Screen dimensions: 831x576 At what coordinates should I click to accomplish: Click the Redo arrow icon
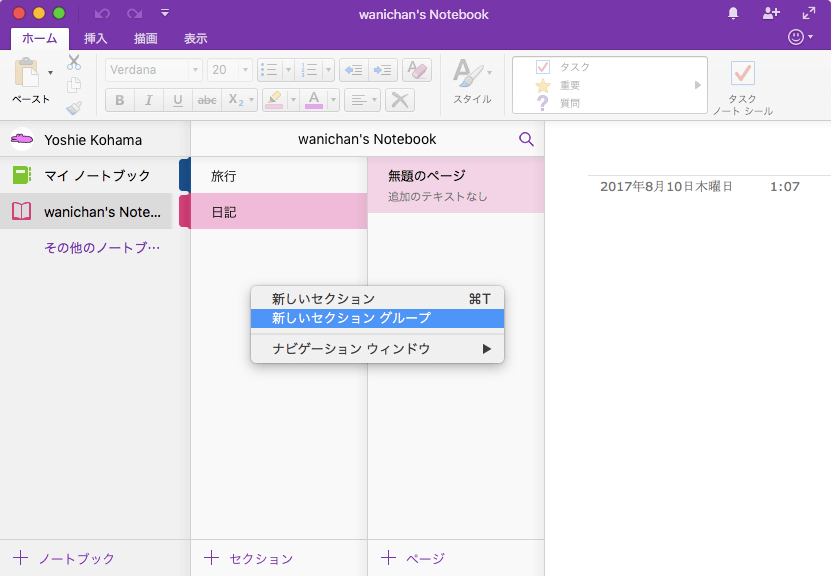pyautogui.click(x=134, y=14)
